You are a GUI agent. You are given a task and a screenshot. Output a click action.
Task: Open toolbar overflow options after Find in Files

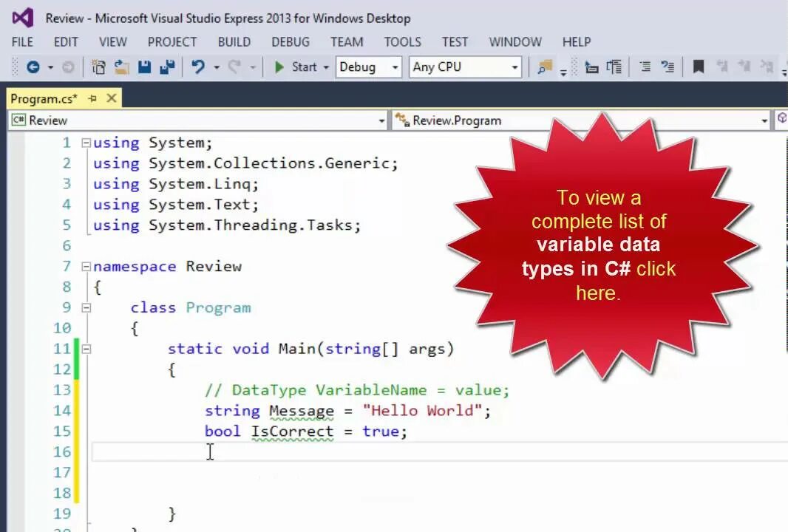(x=563, y=73)
